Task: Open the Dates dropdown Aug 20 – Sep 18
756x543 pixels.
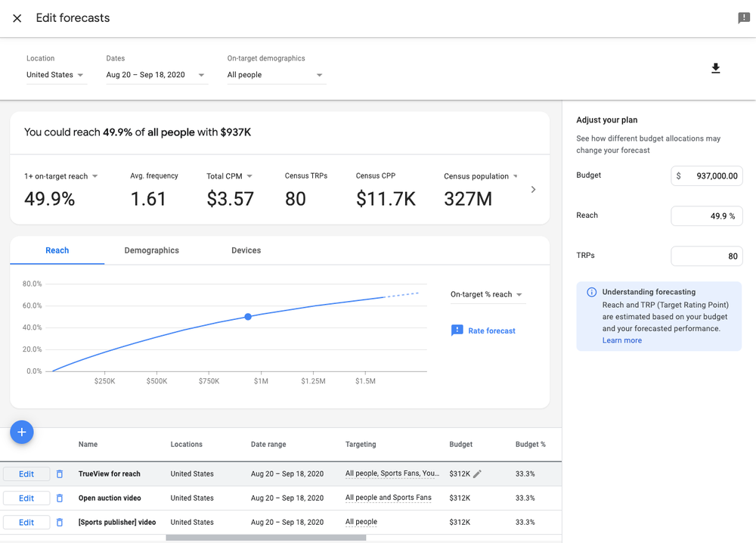Action: pos(156,75)
